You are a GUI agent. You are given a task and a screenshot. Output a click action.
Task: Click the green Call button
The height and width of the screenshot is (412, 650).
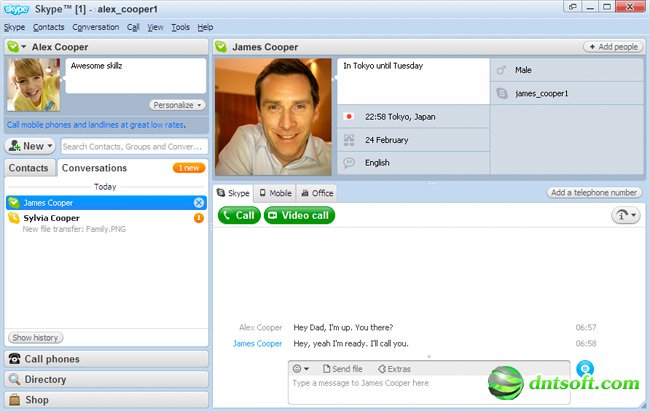(x=238, y=215)
